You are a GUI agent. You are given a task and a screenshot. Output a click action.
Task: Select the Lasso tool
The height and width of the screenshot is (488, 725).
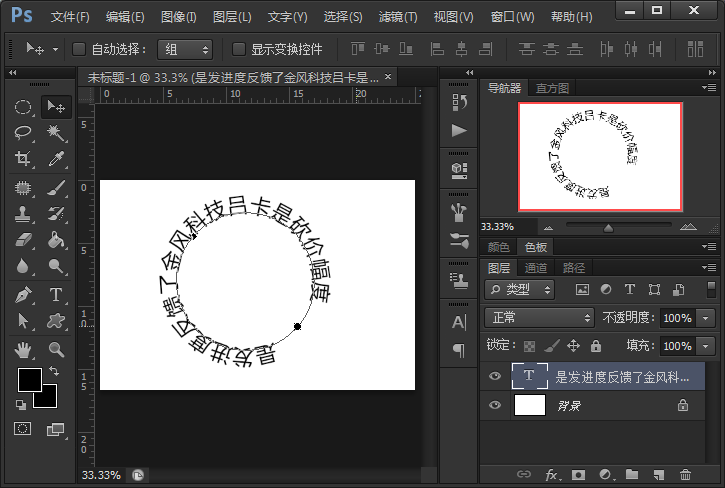coord(23,133)
